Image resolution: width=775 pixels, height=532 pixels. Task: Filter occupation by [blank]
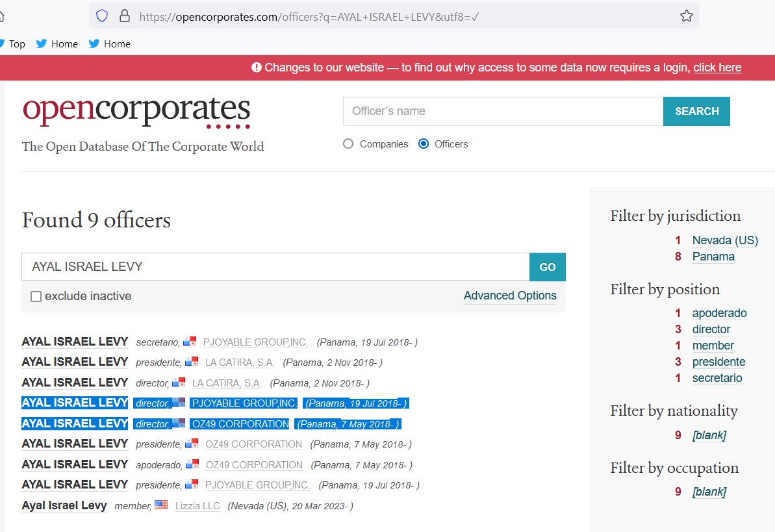(709, 492)
